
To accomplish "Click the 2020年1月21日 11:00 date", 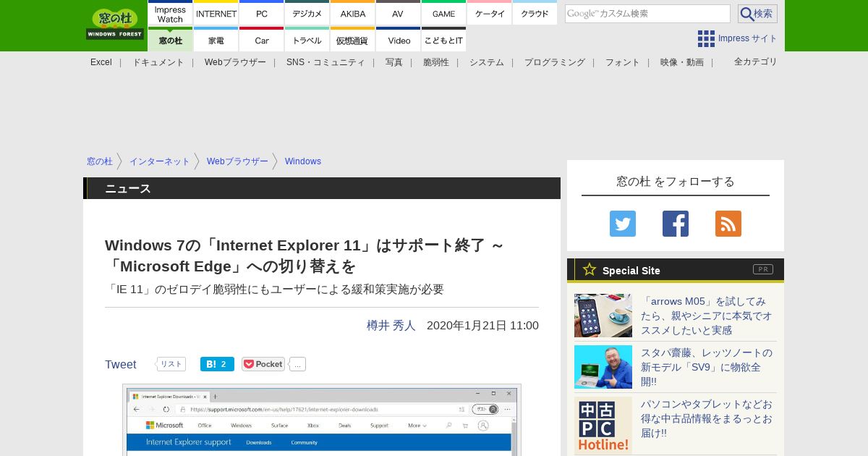I will click(482, 326).
